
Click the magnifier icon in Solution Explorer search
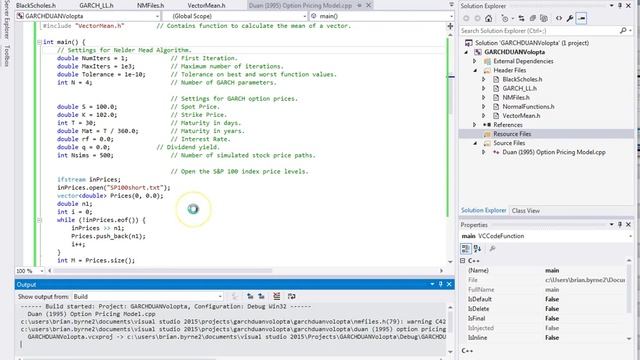pyautogui.click(x=623, y=31)
